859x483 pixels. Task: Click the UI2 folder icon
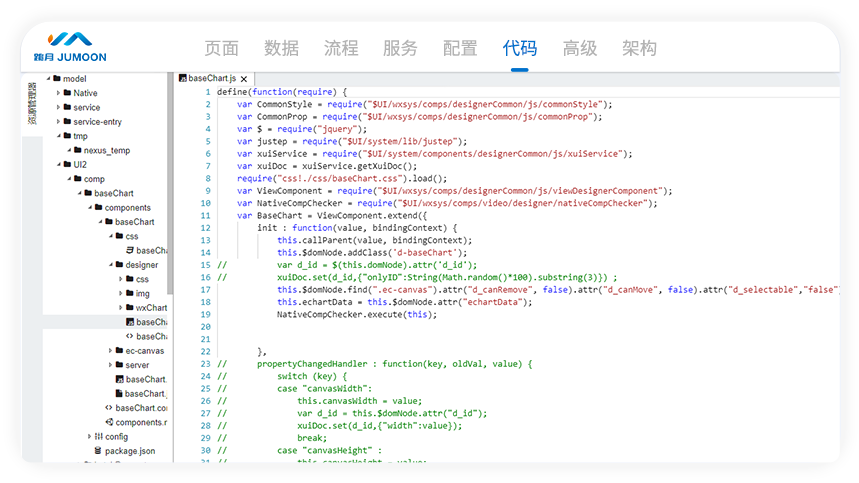[x=67, y=164]
